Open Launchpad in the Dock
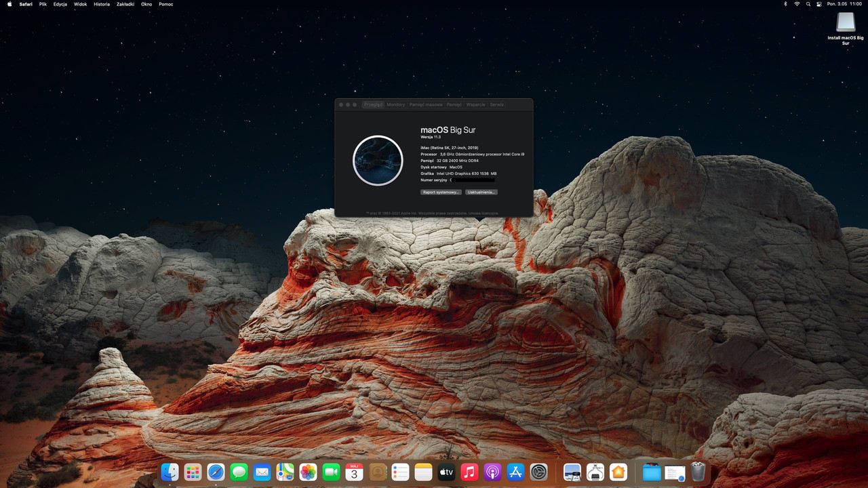868x488 pixels. tap(193, 472)
